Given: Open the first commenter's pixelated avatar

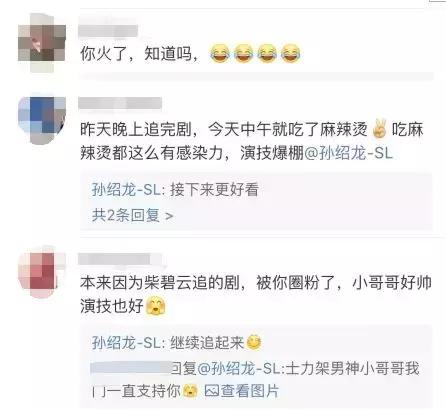Looking at the screenshot, I should pos(42,43).
